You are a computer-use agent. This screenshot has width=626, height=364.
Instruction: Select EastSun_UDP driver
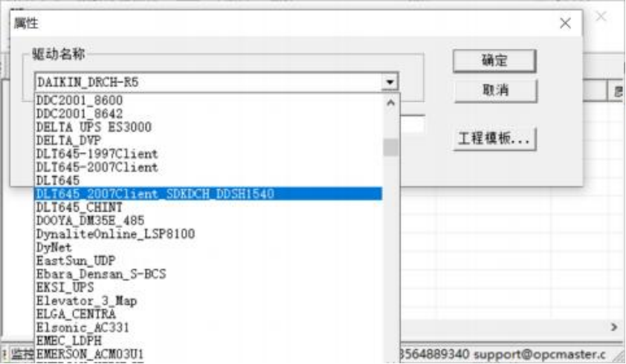pos(208,261)
